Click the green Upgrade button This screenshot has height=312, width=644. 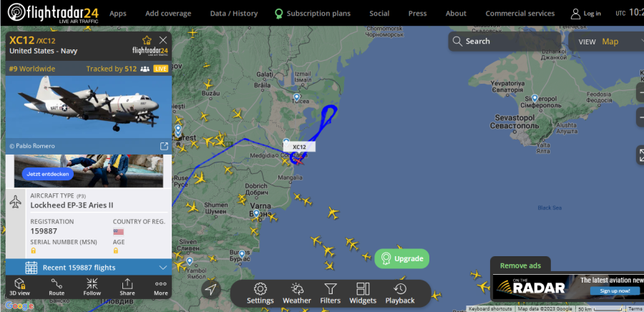tap(401, 258)
